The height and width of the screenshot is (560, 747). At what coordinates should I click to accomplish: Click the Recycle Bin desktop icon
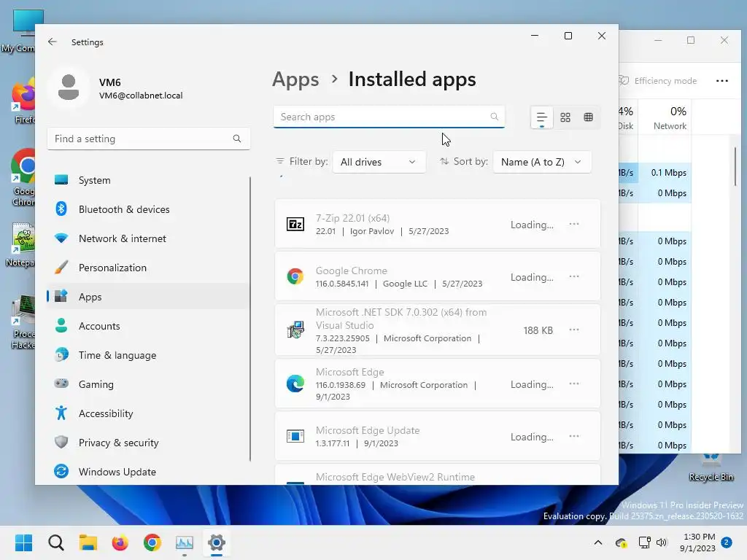pyautogui.click(x=711, y=469)
